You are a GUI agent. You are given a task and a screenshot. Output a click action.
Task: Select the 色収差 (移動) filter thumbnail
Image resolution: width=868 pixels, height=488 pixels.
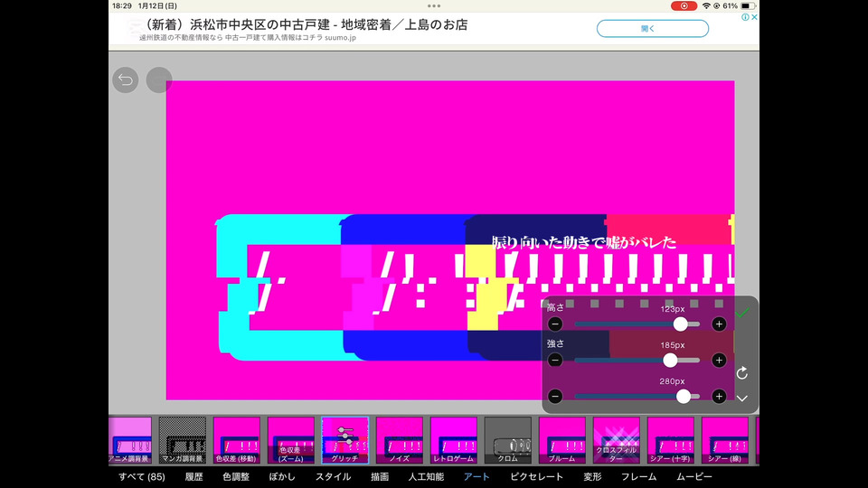coord(237,440)
